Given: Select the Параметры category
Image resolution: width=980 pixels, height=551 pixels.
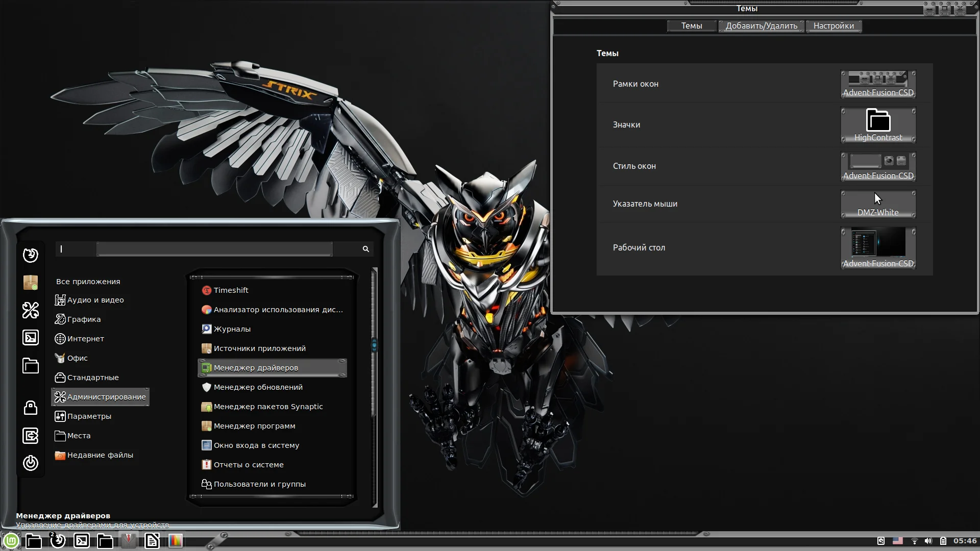Looking at the screenshot, I should [x=89, y=416].
